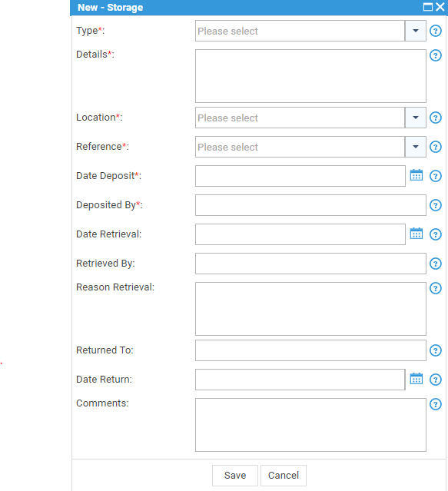
Task: Show help for the Details field
Action: [x=436, y=55]
